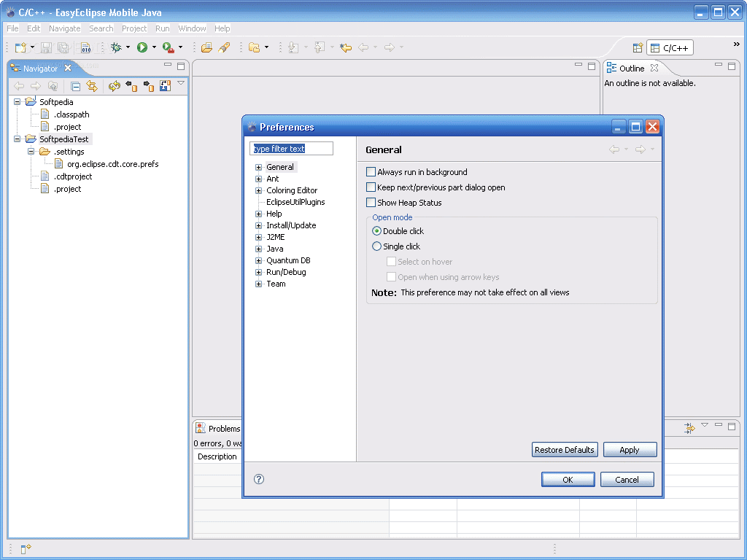Select Team in preferences tree
The height and width of the screenshot is (560, 747).
pos(276,284)
